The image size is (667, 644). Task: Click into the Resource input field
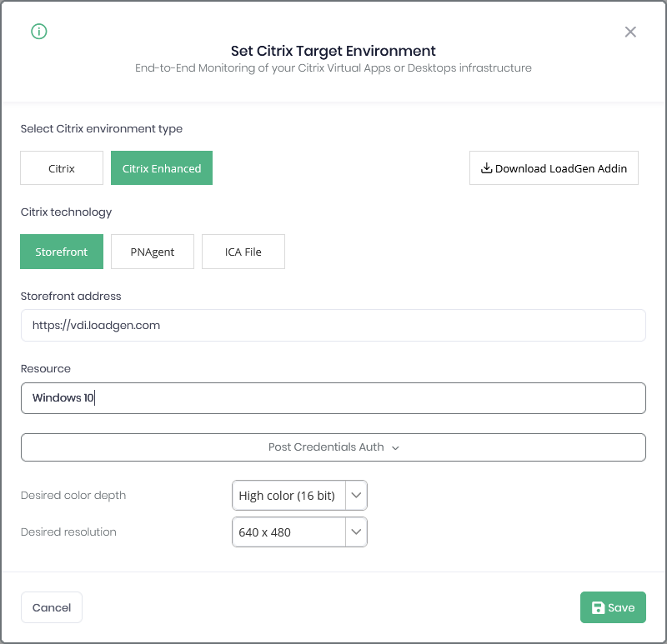[x=333, y=398]
